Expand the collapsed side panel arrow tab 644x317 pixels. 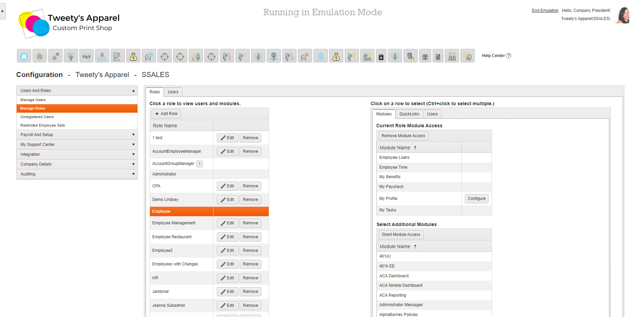click(x=3, y=11)
